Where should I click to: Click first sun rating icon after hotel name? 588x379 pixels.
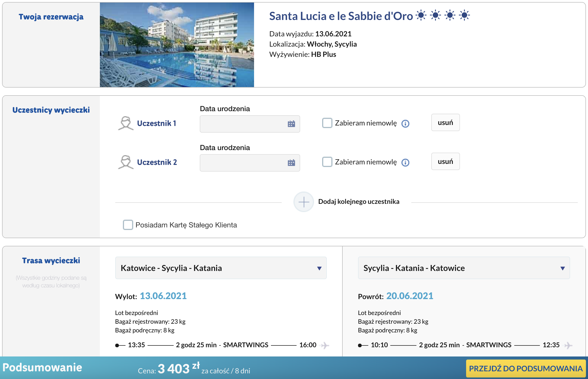pos(421,15)
